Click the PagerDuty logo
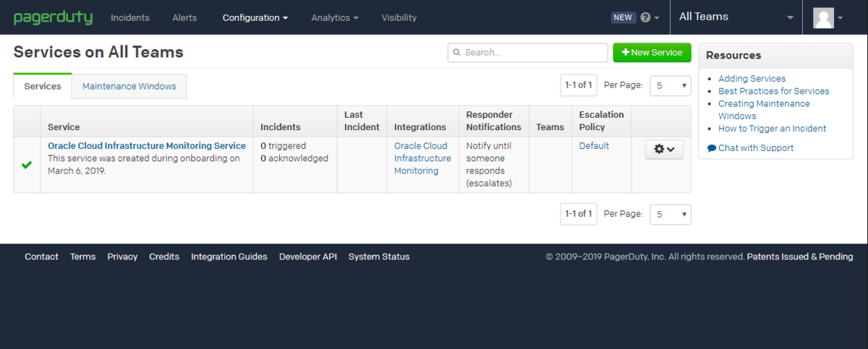 click(x=53, y=17)
